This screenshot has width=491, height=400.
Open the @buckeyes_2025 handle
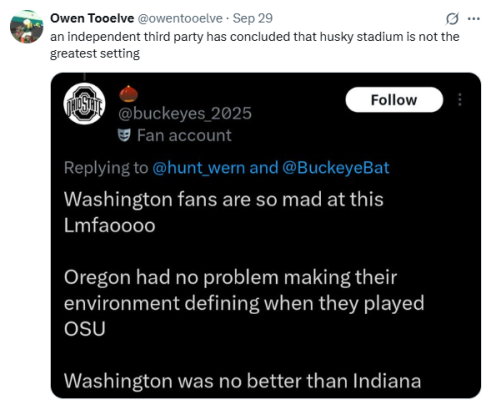pos(185,114)
